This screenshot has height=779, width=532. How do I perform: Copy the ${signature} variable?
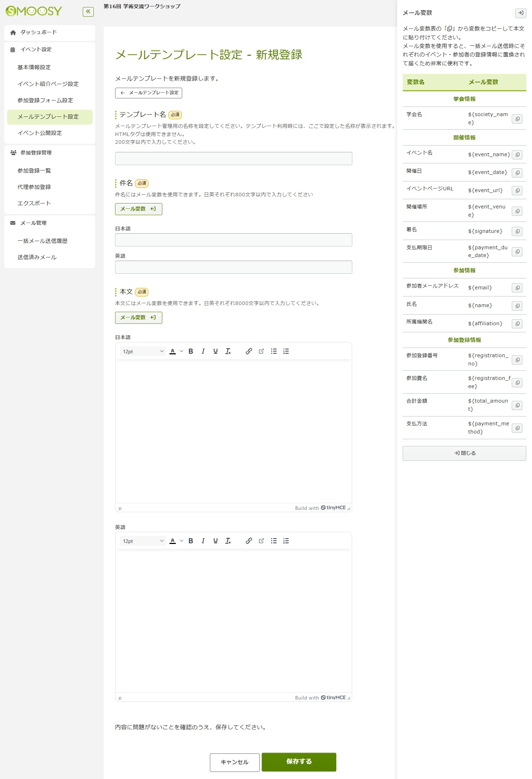pos(517,231)
